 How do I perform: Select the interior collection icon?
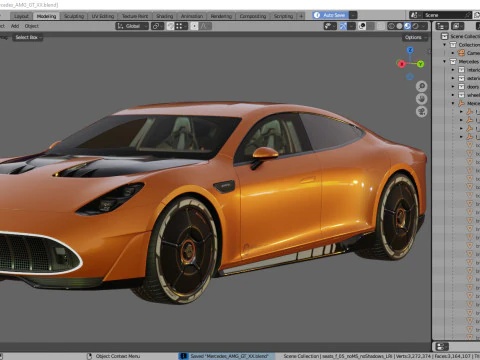point(462,70)
